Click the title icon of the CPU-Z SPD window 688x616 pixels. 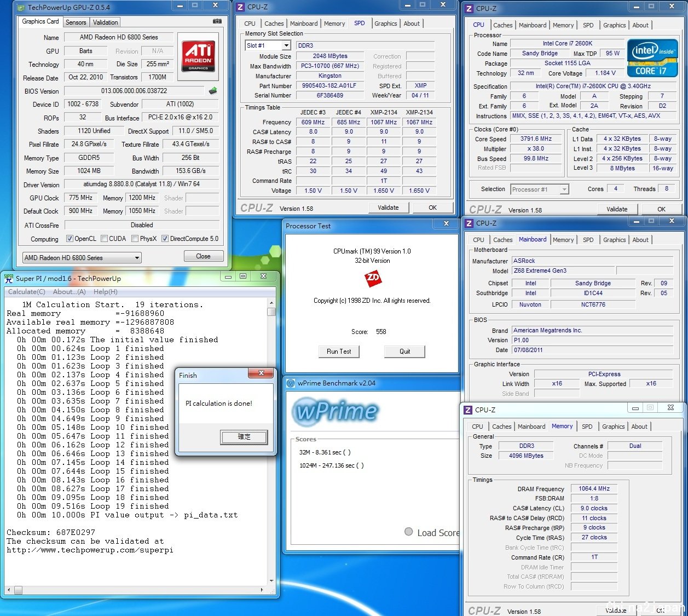point(240,7)
